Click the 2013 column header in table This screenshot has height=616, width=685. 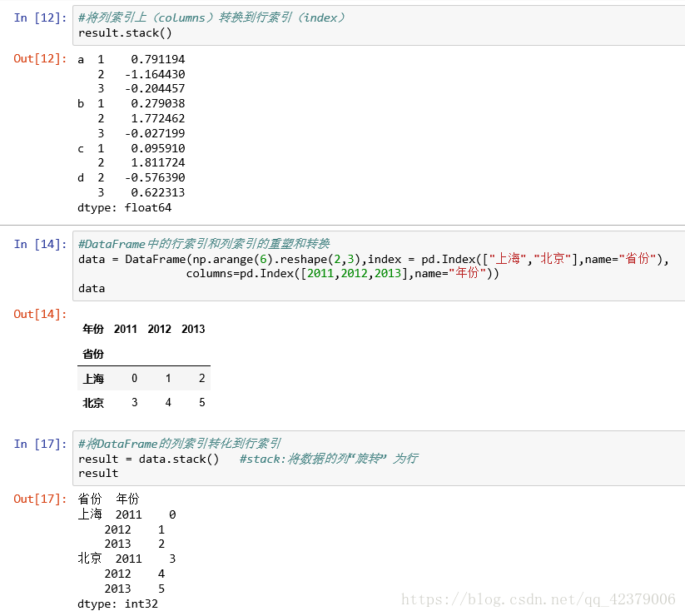pyautogui.click(x=193, y=329)
